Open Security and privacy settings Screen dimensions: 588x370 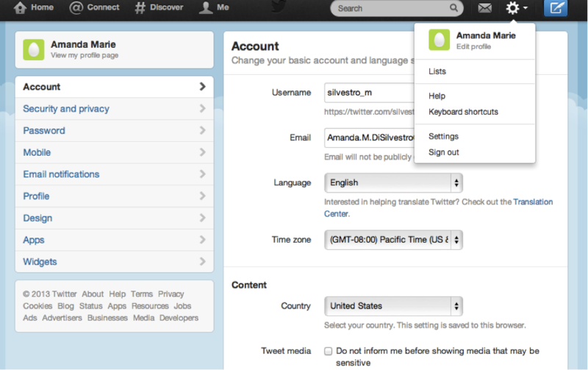coord(115,109)
